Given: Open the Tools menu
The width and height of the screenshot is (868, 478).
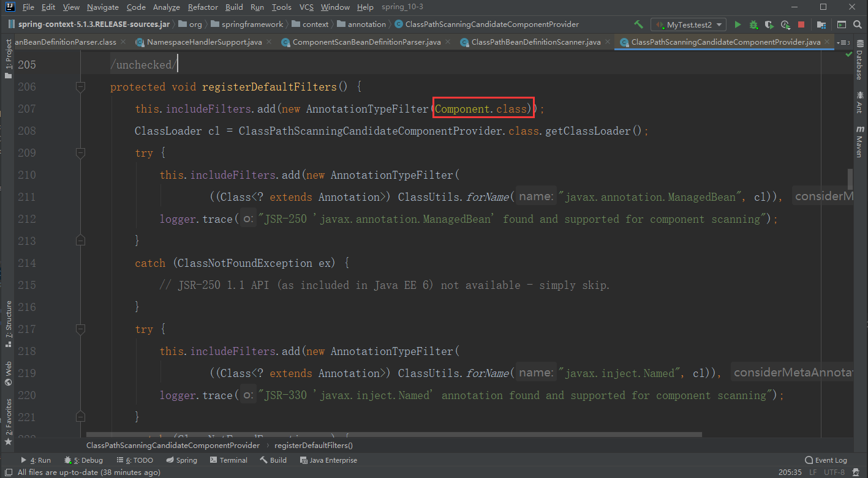Looking at the screenshot, I should pyautogui.click(x=282, y=7).
